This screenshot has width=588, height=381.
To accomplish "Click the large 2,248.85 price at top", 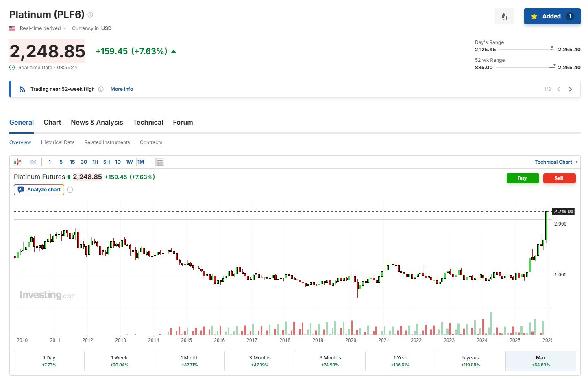I will pos(48,51).
